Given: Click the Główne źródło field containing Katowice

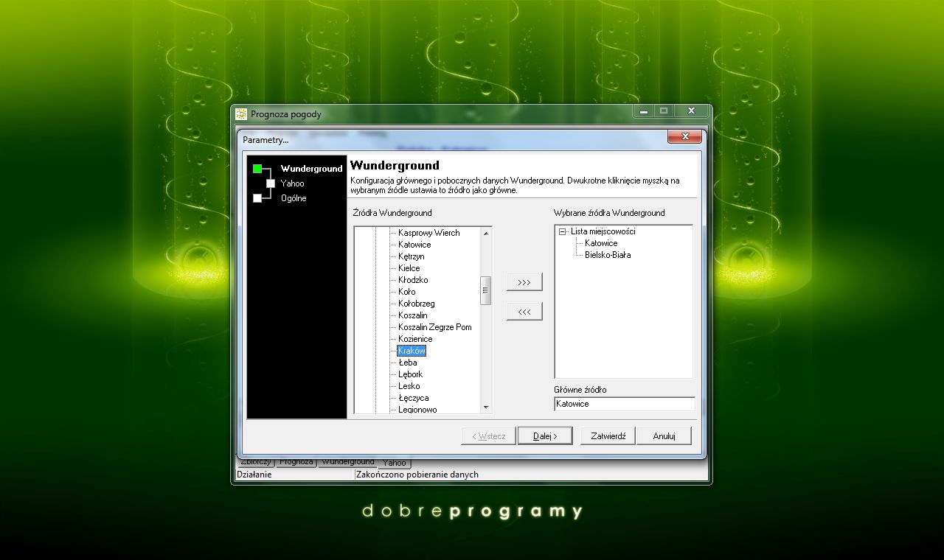Looking at the screenshot, I should tap(624, 404).
